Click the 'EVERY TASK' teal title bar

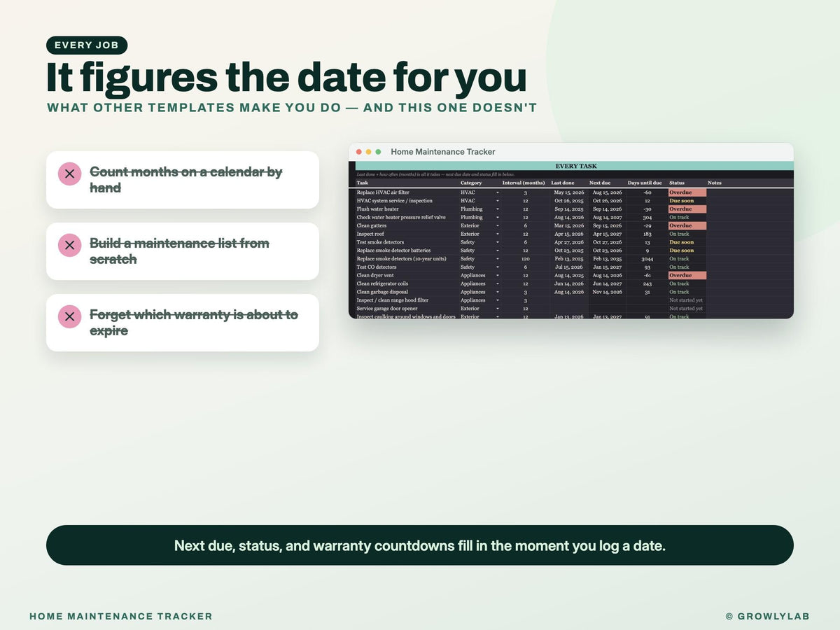[574, 166]
